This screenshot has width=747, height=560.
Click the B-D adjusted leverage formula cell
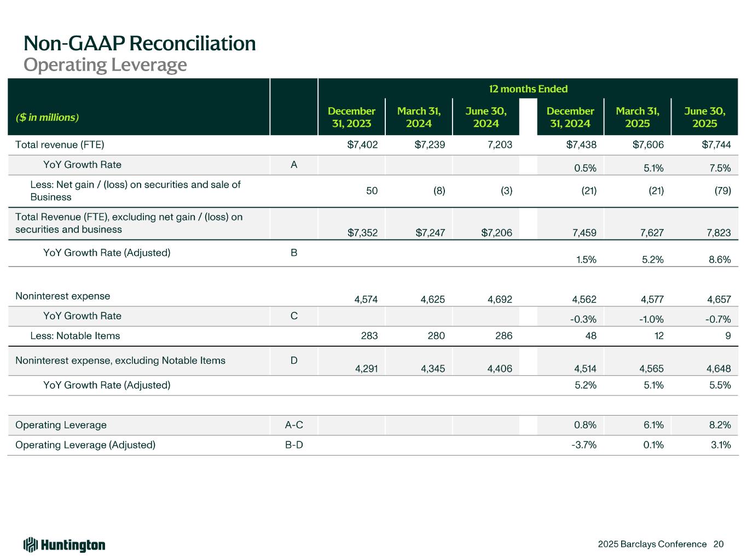click(294, 445)
